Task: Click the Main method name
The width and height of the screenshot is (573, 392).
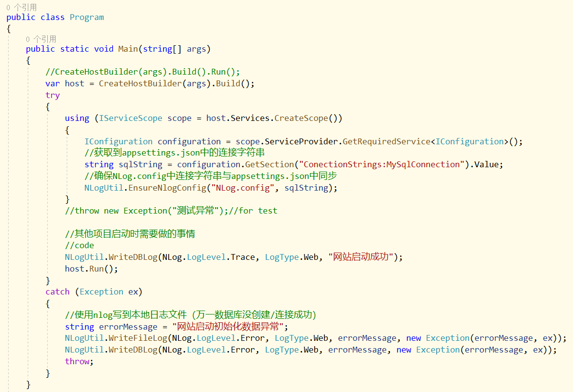Action: 128,49
